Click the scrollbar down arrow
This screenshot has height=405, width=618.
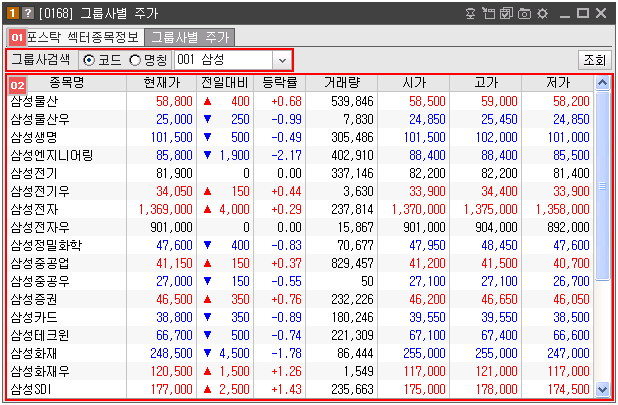pyautogui.click(x=602, y=390)
